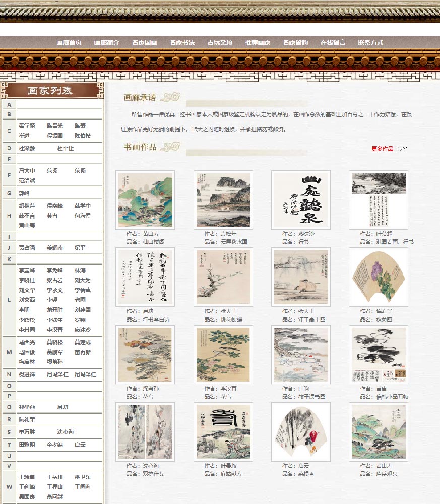Click painter 程振国 in the painter list
This screenshot has width=440, height=504.
click(x=55, y=136)
